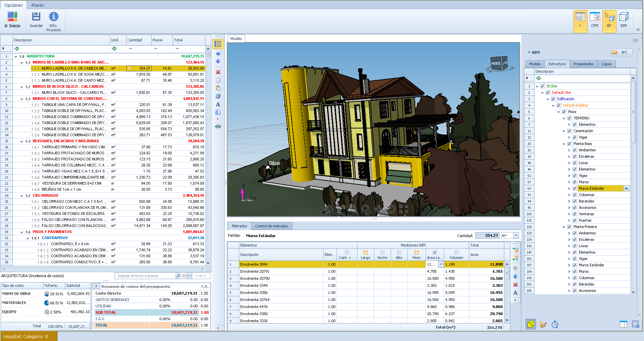644x341 pixels.
Task: Click the CPM icon in the top-right toolbar
Action: [595, 20]
